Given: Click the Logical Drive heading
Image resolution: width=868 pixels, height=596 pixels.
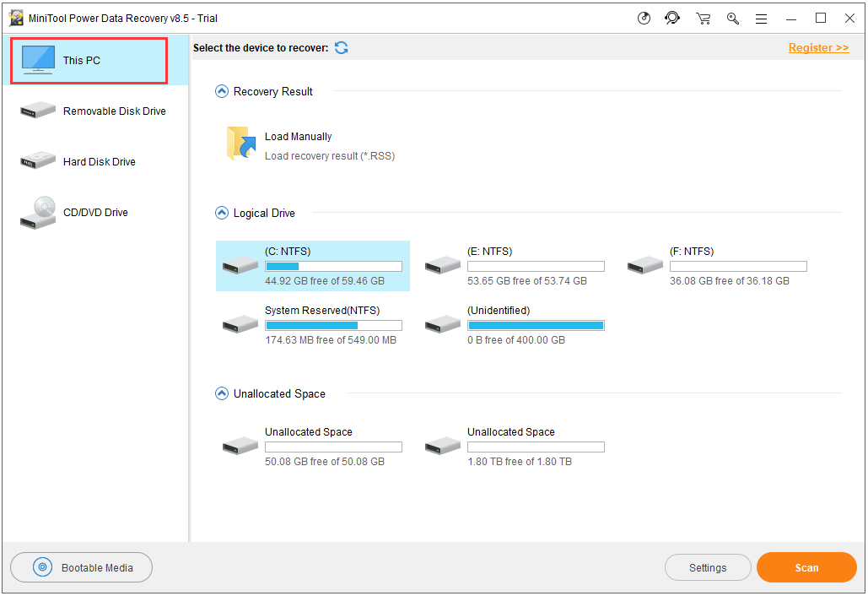Looking at the screenshot, I should point(264,214).
